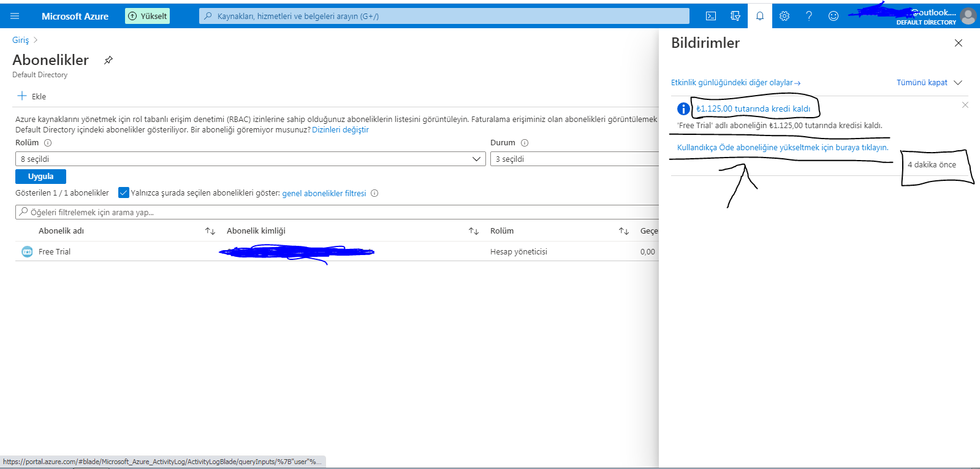Click the notifications bell icon
The width and height of the screenshot is (980, 469).
pos(760,16)
